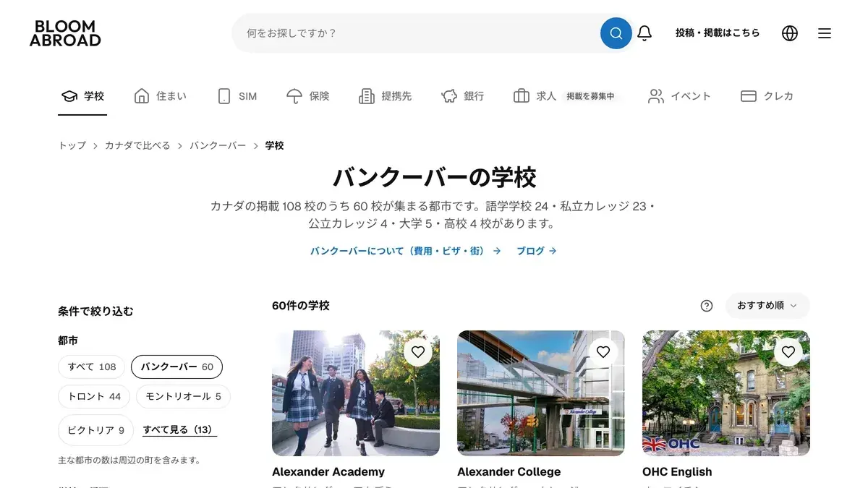Select the ビクトリア 9 city filter
Viewport: 868px width, 488px height.
tap(95, 429)
